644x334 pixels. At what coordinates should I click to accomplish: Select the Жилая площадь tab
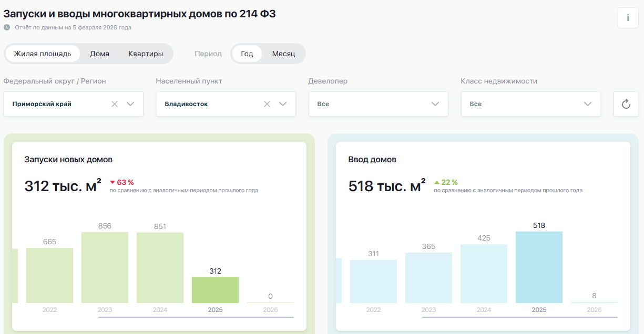43,54
